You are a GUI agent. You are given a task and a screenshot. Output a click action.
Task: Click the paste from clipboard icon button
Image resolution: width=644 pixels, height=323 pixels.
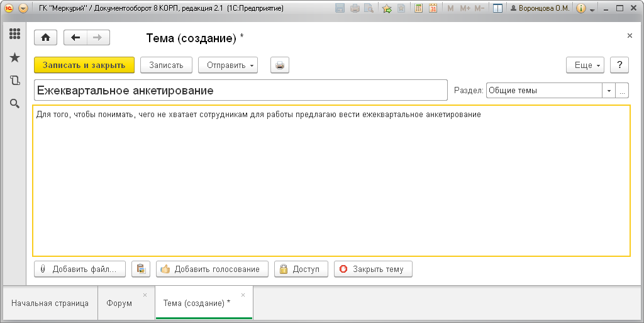[x=141, y=269]
